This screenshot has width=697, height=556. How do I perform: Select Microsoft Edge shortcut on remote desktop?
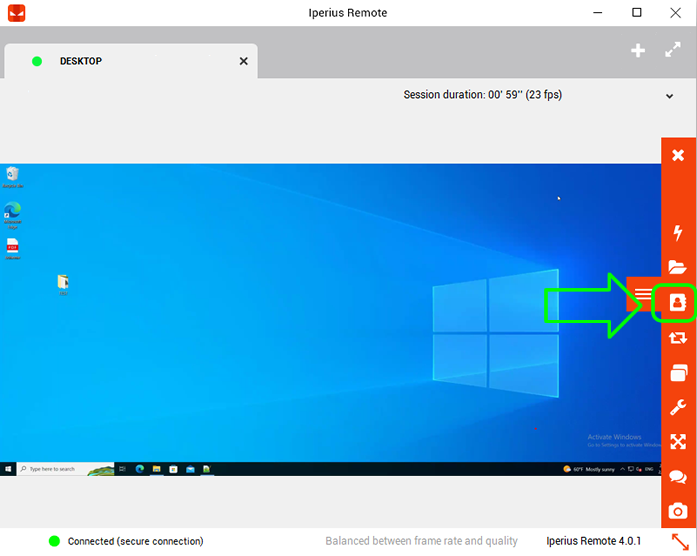tap(12, 216)
